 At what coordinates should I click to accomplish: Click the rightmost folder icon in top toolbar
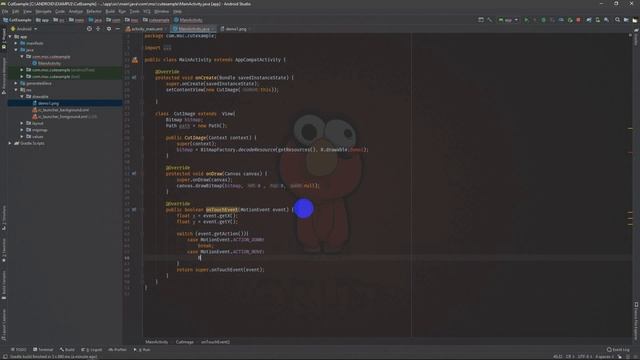635,20
